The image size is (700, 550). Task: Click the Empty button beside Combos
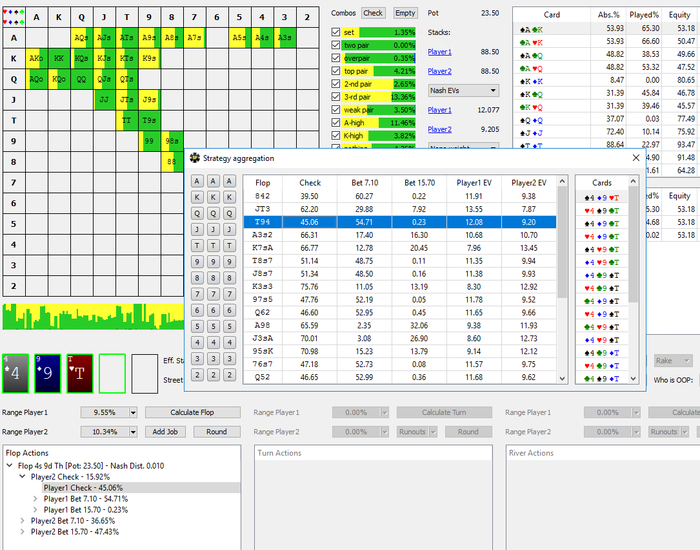coord(405,13)
